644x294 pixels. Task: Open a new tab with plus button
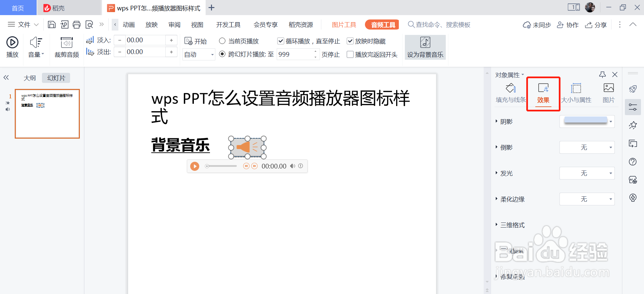click(211, 8)
